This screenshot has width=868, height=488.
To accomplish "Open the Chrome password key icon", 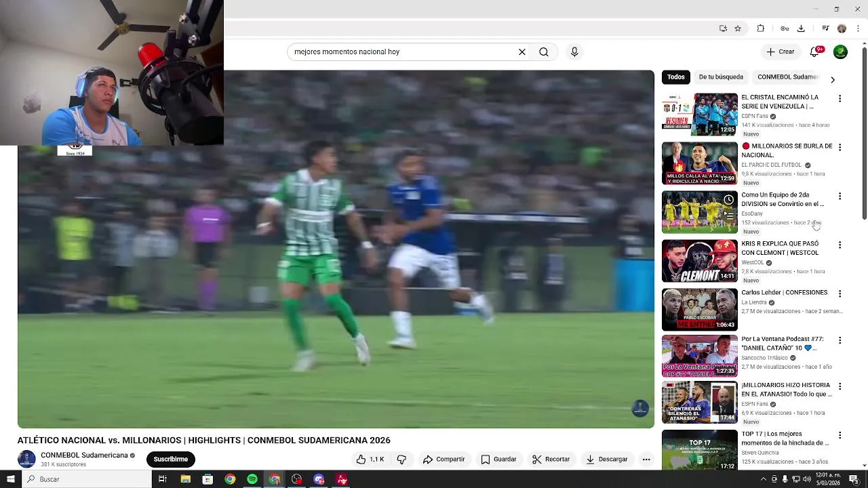I will pyautogui.click(x=785, y=28).
